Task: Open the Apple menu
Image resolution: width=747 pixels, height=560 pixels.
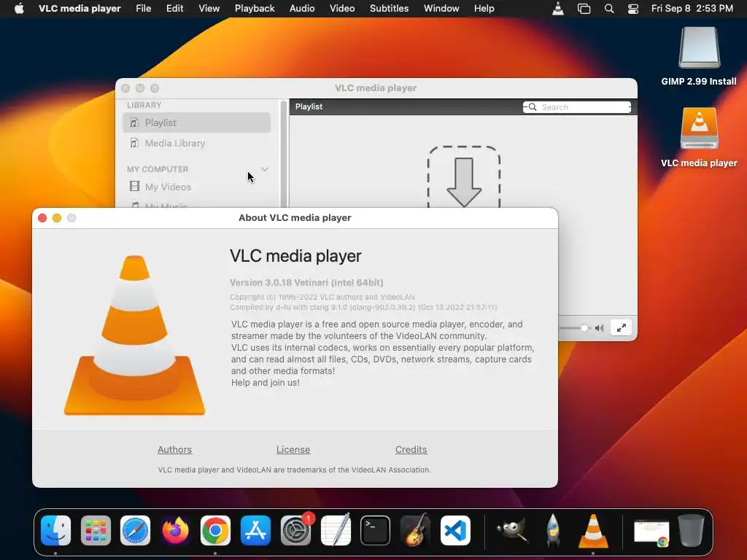Action: click(19, 9)
